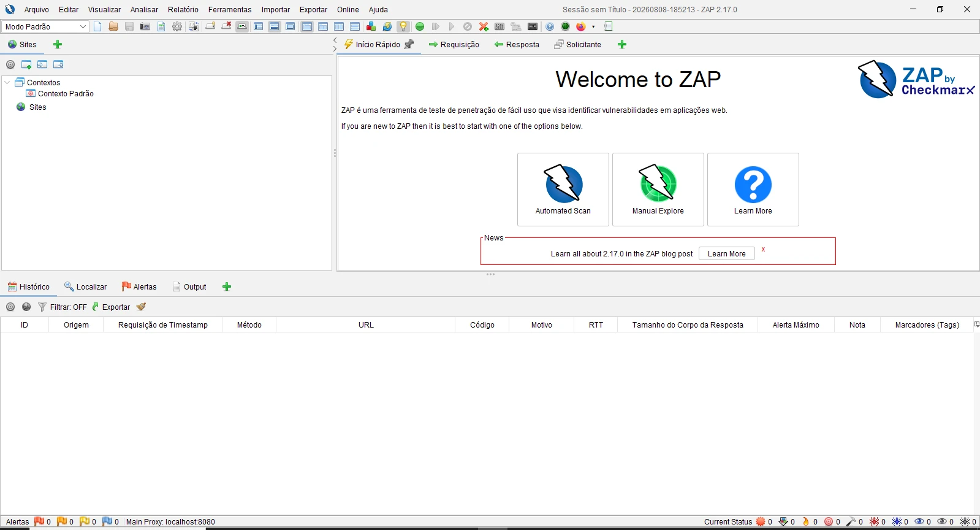Click the Manage Add-ons blocks icon

tap(371, 26)
